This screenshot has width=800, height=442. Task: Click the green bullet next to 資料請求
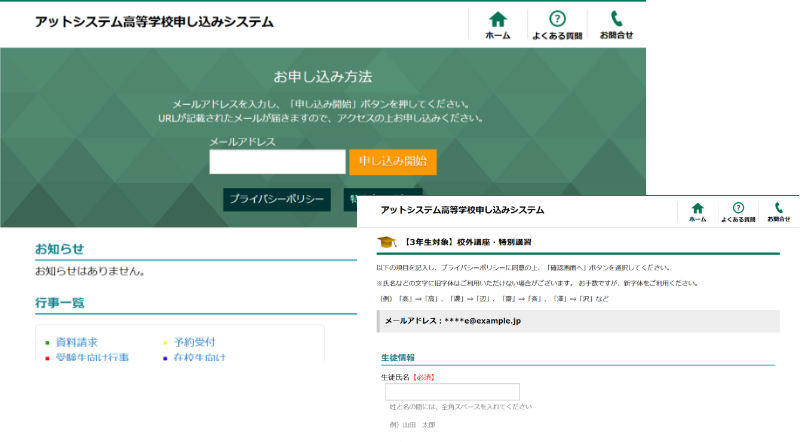(x=47, y=343)
